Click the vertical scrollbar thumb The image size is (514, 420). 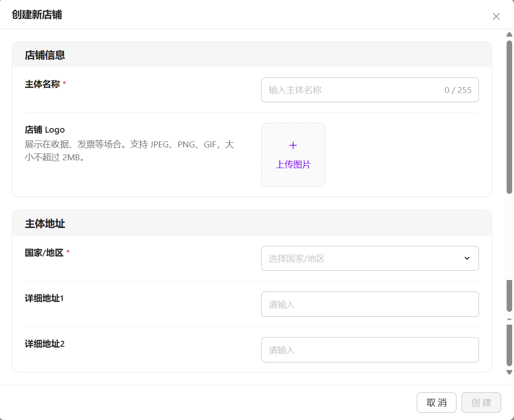tap(509, 115)
